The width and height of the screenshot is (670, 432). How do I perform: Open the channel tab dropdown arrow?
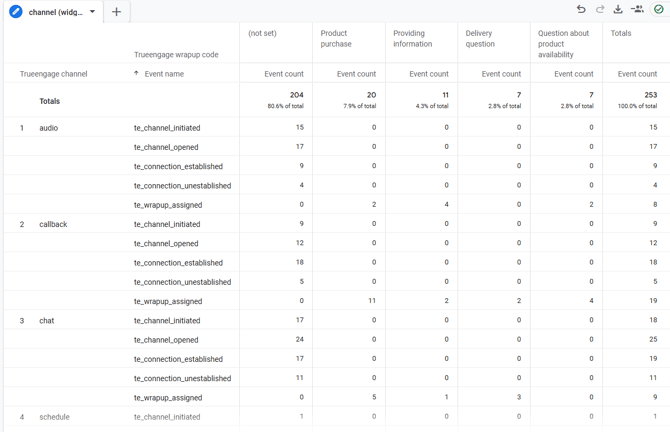(93, 12)
